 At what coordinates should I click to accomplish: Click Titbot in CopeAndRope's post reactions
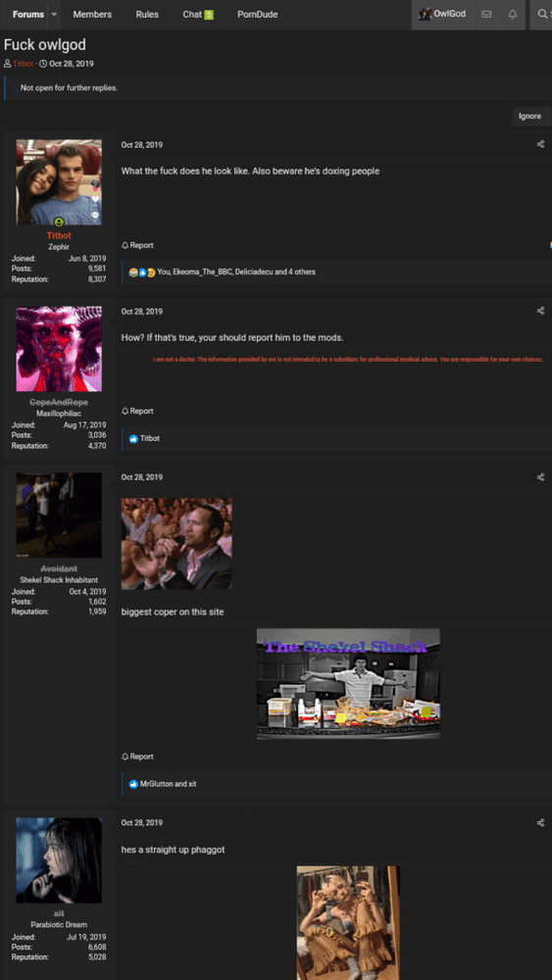pyautogui.click(x=150, y=439)
